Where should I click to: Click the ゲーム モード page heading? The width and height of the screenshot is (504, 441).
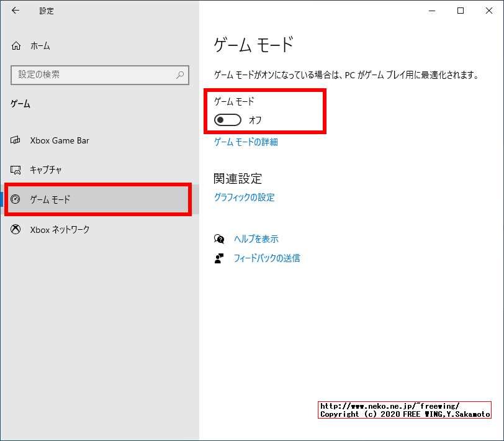coord(254,44)
